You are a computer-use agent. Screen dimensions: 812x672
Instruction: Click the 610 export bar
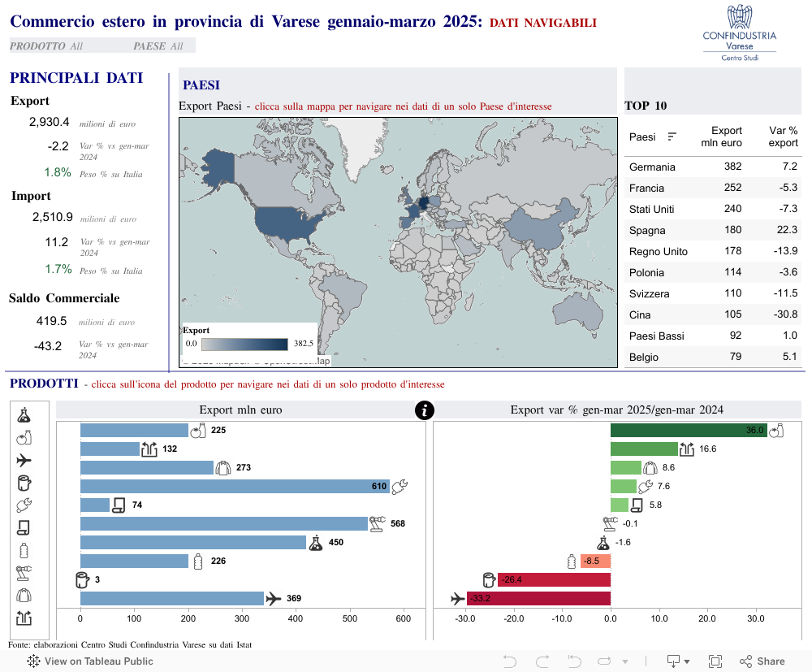pyautogui.click(x=235, y=487)
